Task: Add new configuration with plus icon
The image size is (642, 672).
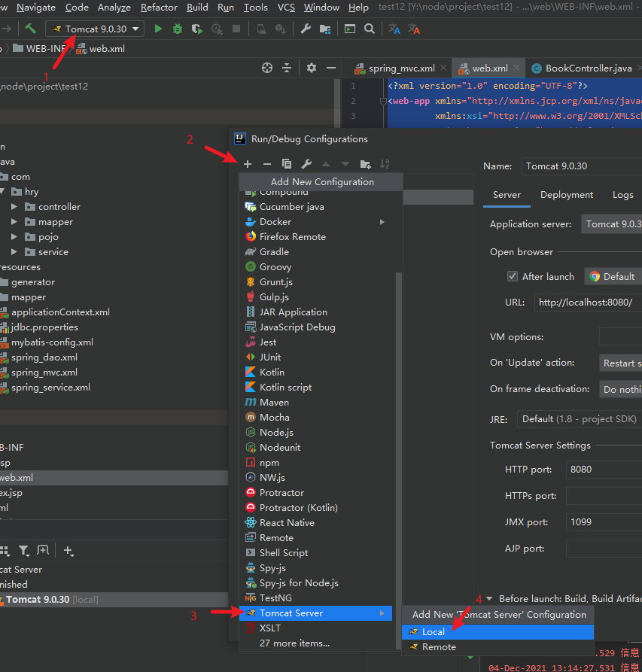Action: [x=248, y=164]
